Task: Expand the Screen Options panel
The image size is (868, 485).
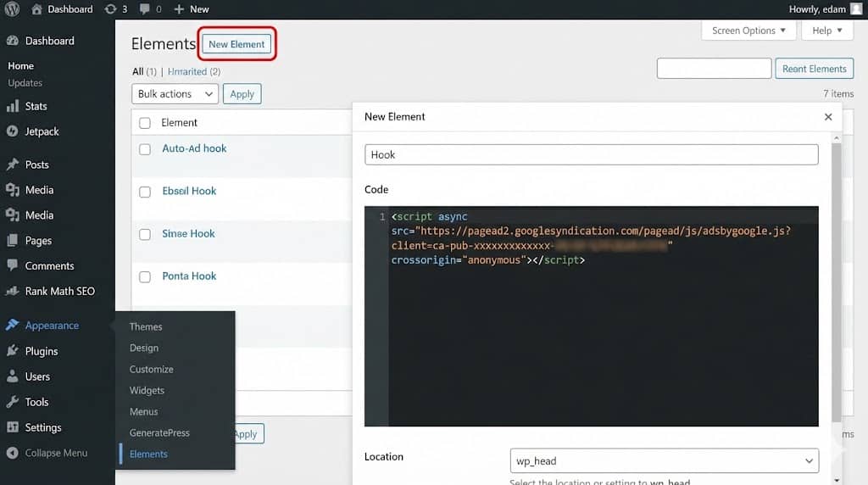Action: (748, 31)
